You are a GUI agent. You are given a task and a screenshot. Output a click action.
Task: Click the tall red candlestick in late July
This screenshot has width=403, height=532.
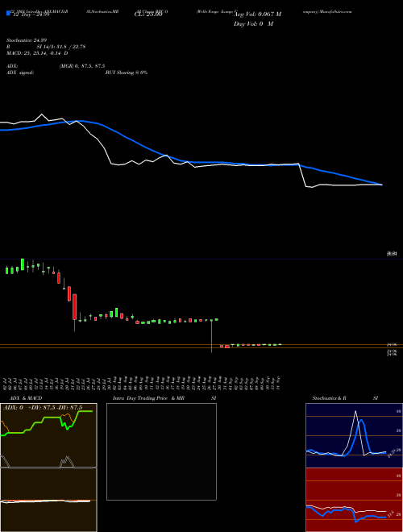click(x=74, y=307)
